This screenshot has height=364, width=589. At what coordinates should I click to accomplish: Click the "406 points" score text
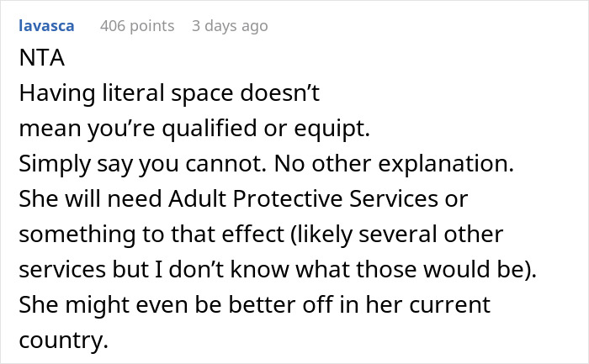(137, 26)
